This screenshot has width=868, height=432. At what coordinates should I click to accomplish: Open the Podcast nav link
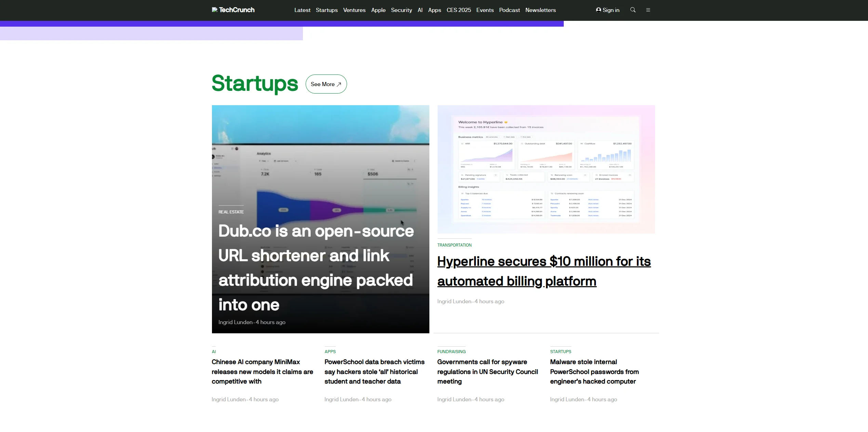coord(509,10)
